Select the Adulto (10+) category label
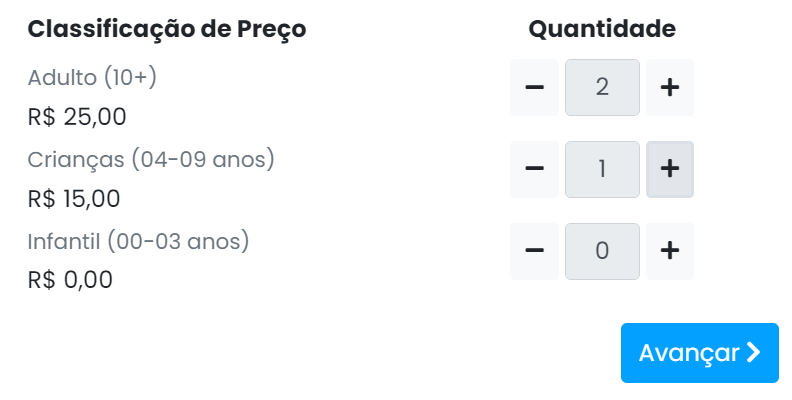792x400 pixels. click(92, 78)
